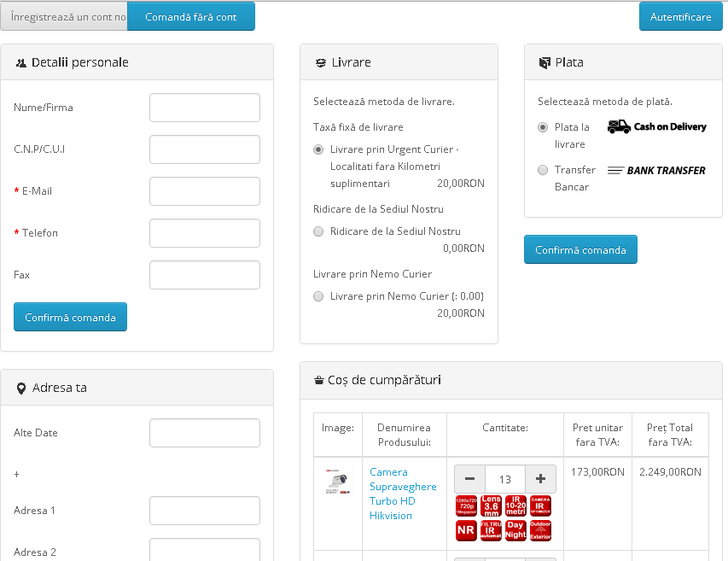The image size is (728, 561).
Task: Choose Ridicare de la Sediul Nostru pickup
Action: [318, 231]
